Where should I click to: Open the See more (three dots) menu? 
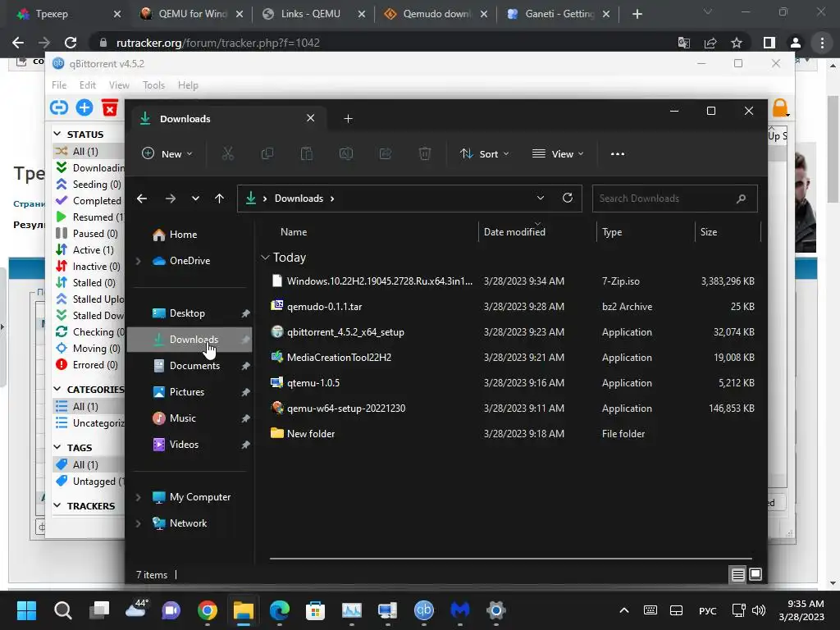tap(617, 153)
